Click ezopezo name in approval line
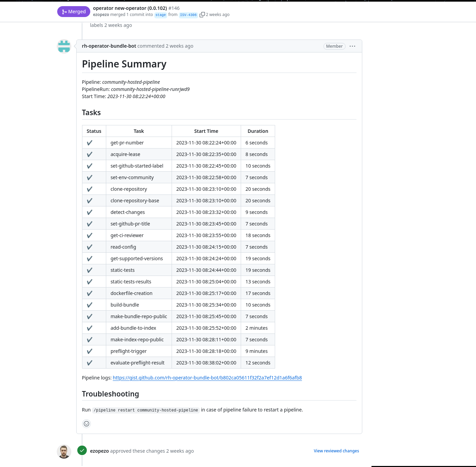 99,451
